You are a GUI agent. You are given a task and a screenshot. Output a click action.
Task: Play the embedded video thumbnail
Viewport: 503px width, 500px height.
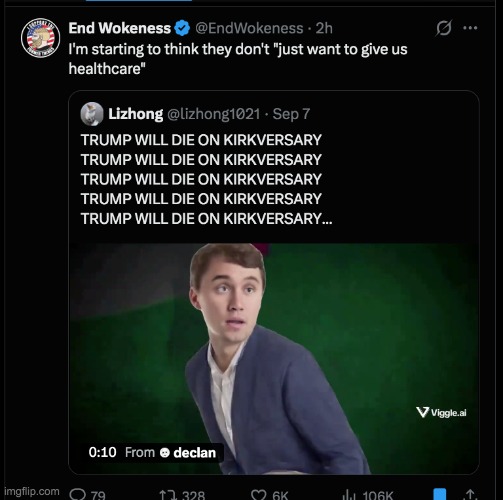274,358
